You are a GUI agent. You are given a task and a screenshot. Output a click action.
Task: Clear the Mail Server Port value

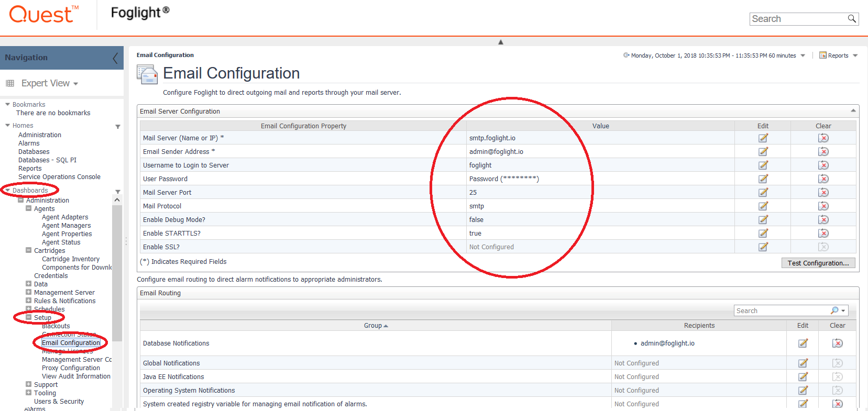pyautogui.click(x=823, y=192)
